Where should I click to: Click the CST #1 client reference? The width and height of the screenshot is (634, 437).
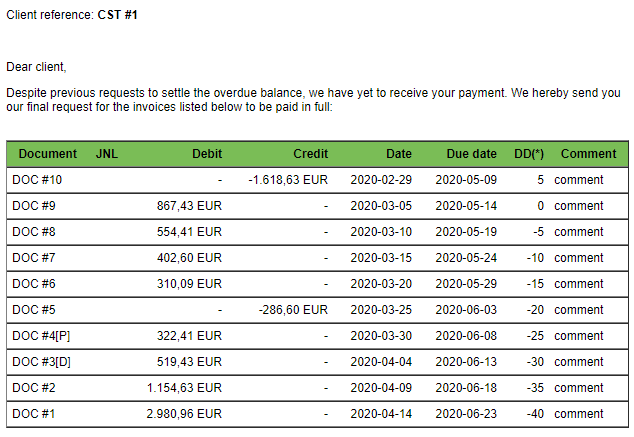click(x=118, y=15)
